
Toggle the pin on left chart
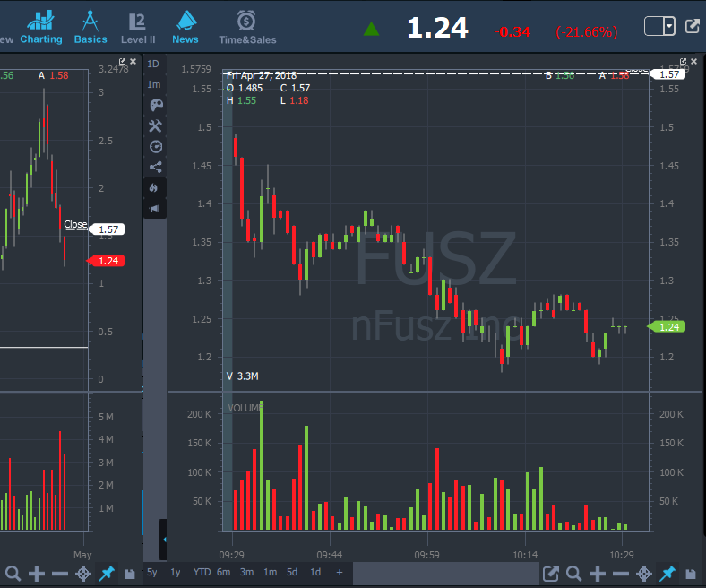pos(107,574)
